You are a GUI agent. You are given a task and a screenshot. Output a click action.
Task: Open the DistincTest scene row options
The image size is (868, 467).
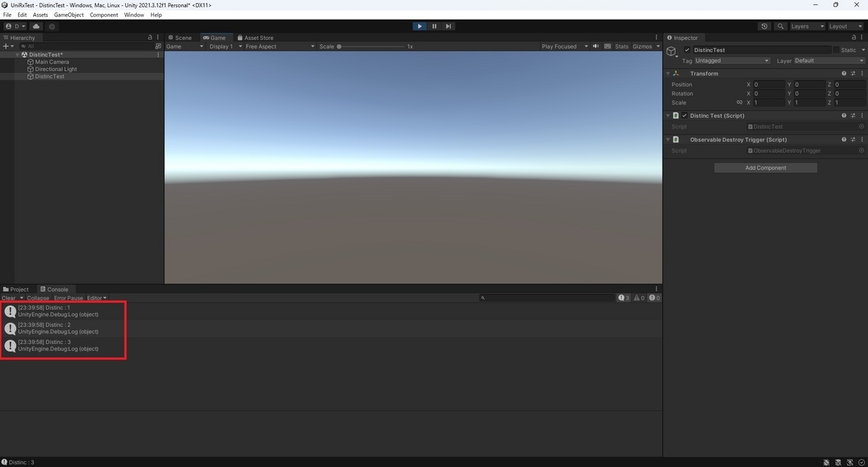pos(158,55)
